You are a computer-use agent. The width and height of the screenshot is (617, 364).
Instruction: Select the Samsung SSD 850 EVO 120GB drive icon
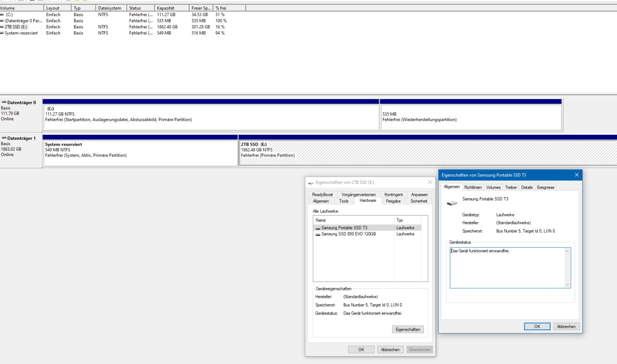coord(318,234)
